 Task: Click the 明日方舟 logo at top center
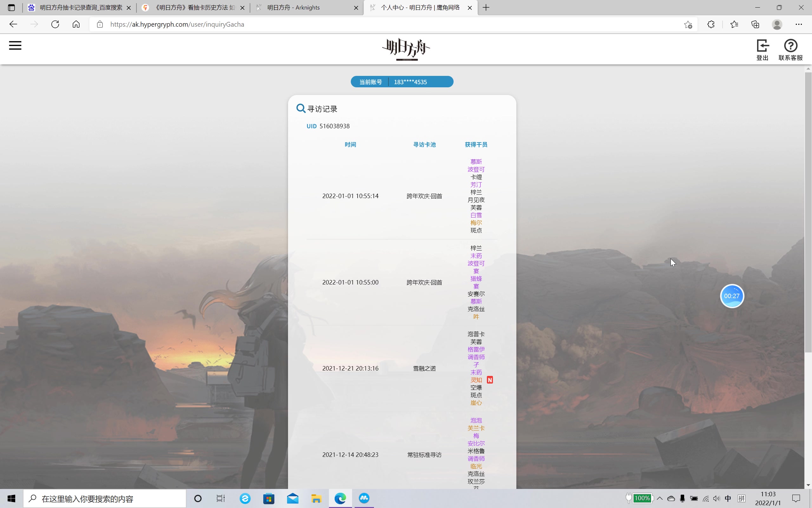[x=406, y=50]
